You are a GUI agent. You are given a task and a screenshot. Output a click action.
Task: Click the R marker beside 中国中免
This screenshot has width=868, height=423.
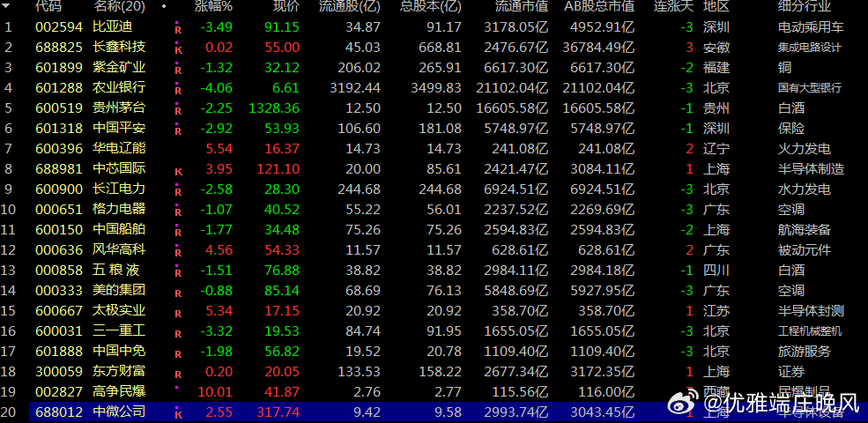(178, 354)
